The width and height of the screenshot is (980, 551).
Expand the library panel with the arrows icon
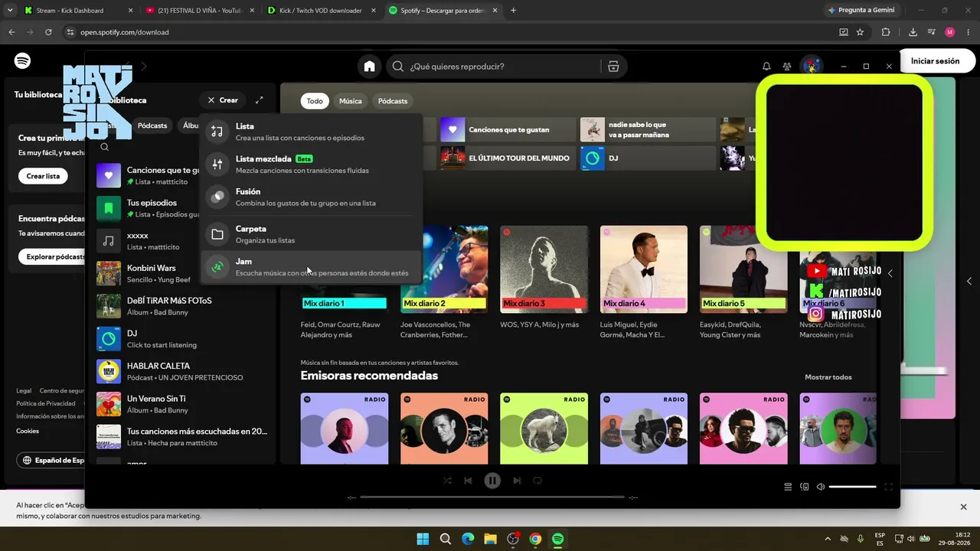[x=260, y=100]
